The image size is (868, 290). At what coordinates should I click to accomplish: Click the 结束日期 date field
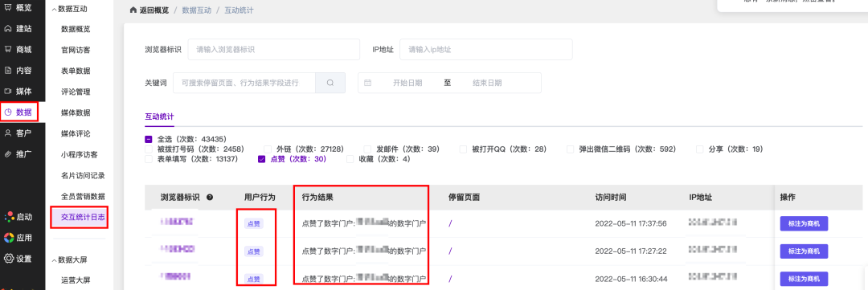pos(487,83)
